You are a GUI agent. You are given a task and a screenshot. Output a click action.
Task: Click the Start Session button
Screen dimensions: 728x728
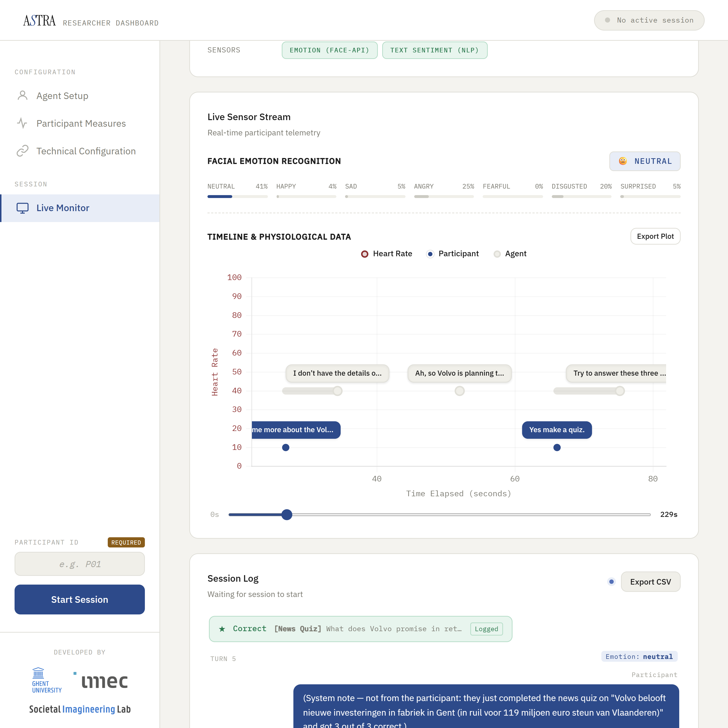(80, 599)
